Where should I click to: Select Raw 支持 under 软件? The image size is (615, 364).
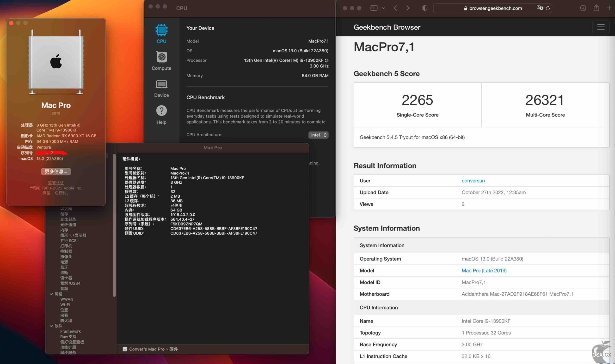coord(68,337)
